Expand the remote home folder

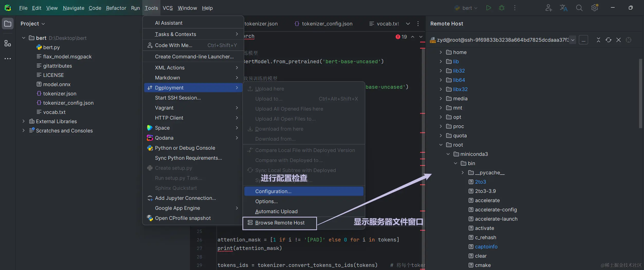441,52
